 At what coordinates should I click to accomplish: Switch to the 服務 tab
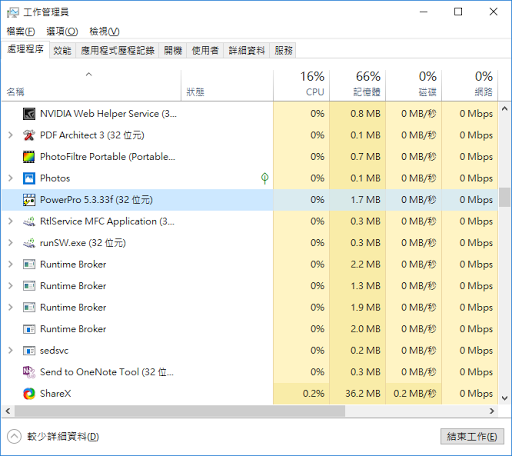[x=283, y=51]
